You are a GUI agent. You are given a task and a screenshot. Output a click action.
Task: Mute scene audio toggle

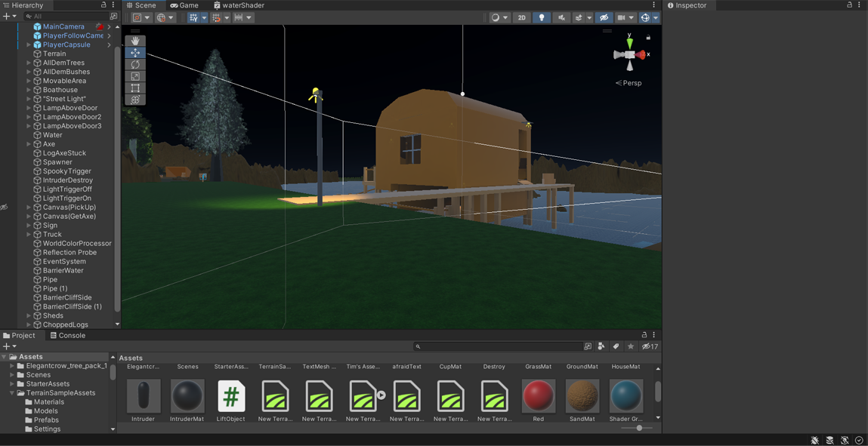point(561,17)
